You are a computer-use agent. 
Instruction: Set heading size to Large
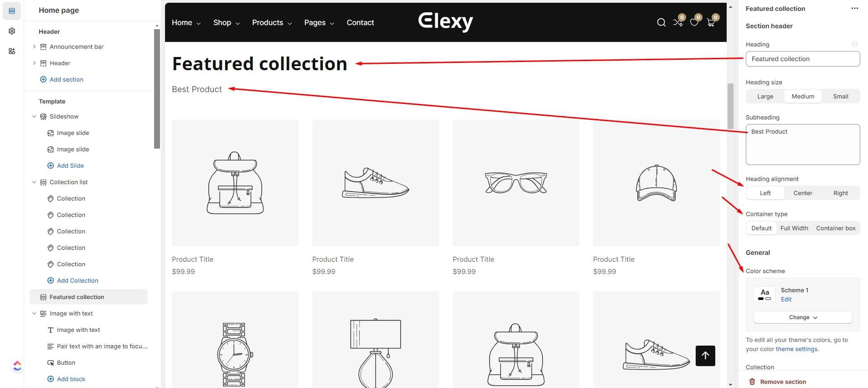(765, 96)
